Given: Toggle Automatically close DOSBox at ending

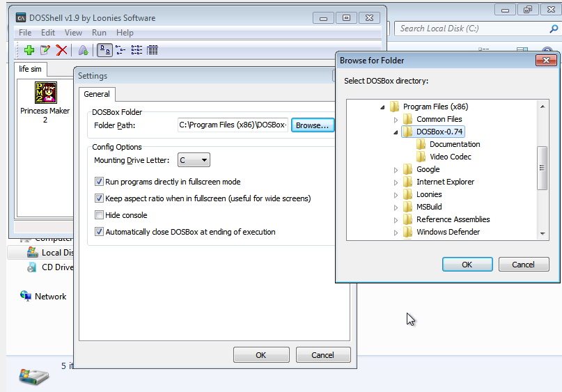Looking at the screenshot, I should coord(99,231).
